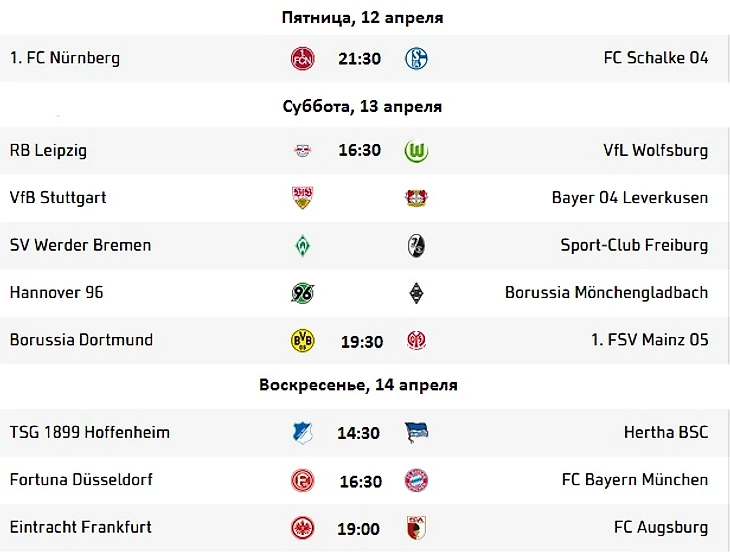730x552 pixels.
Task: Click the 1. FC Nürnberg club crest
Action: 302,58
